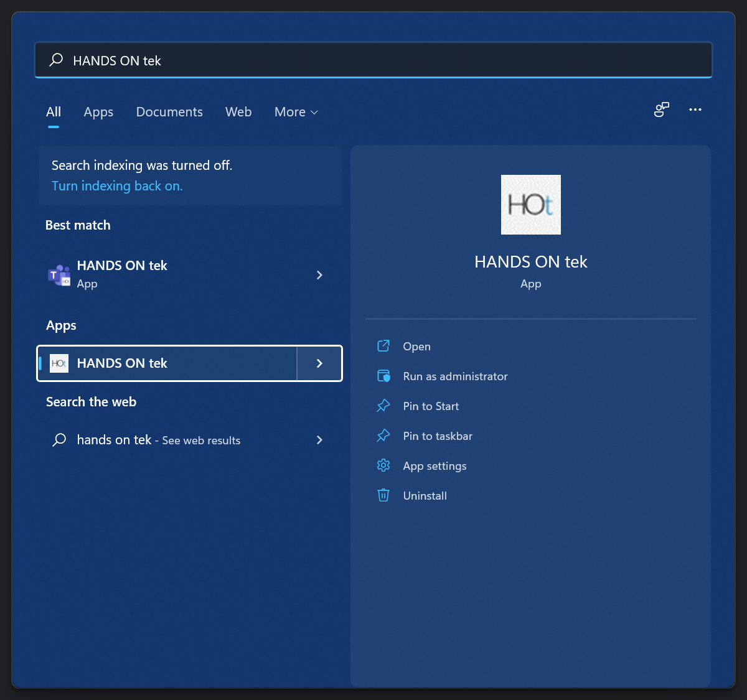Click the Uninstall trash icon
The height and width of the screenshot is (700, 747).
click(383, 495)
